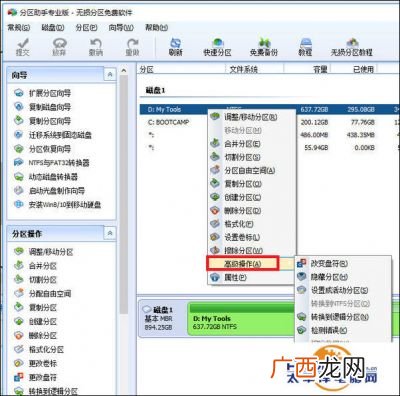The width and height of the screenshot is (400, 396).
Task: Choose 隐藏分区(H) in the submenu
Action: click(x=343, y=277)
